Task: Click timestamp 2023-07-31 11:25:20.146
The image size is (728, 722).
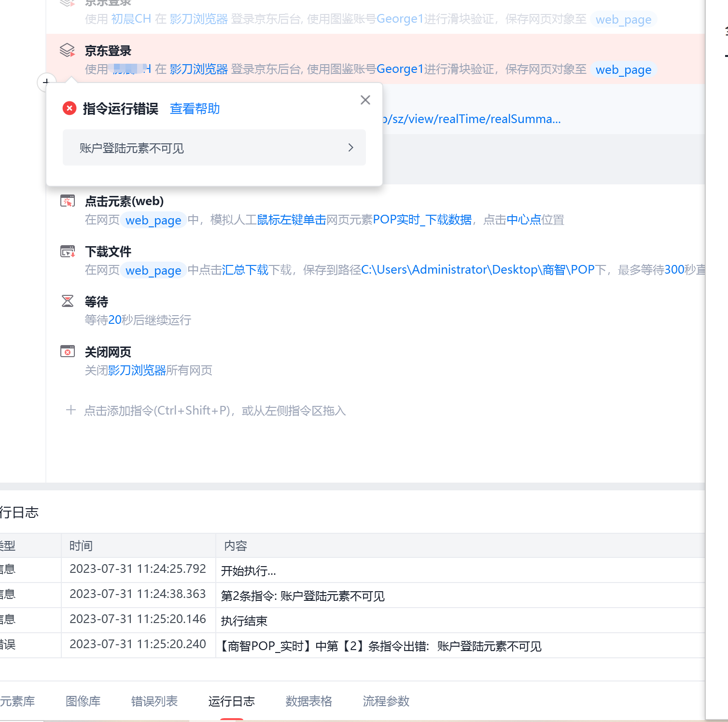Action: point(138,619)
